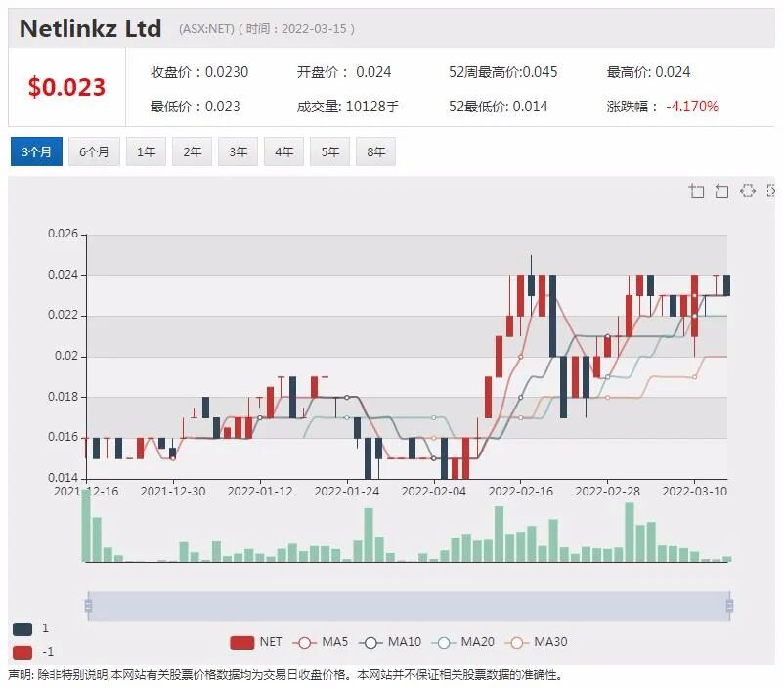Click the 收盘价 0.0230 value
The width and height of the screenshot is (784, 689).
coord(199,72)
